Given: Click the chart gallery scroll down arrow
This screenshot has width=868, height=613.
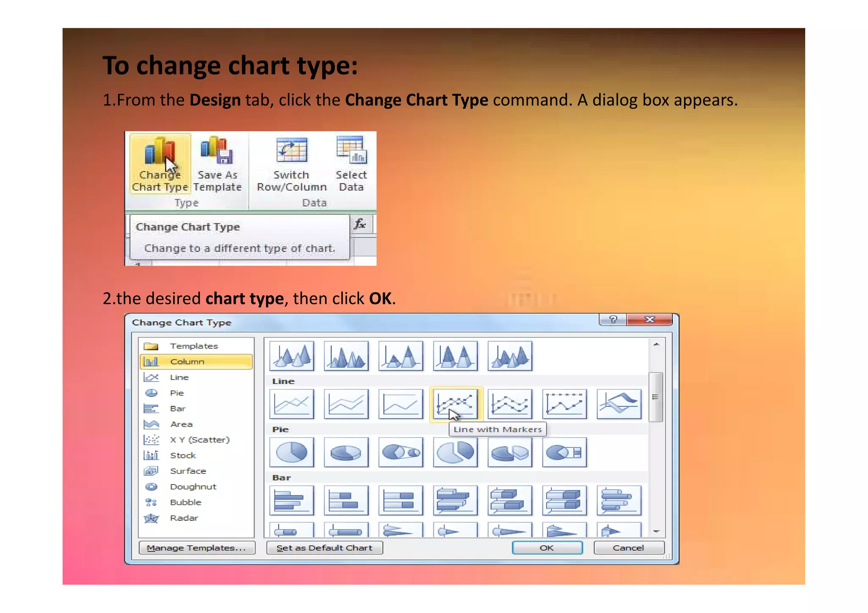Looking at the screenshot, I should pyautogui.click(x=657, y=531).
